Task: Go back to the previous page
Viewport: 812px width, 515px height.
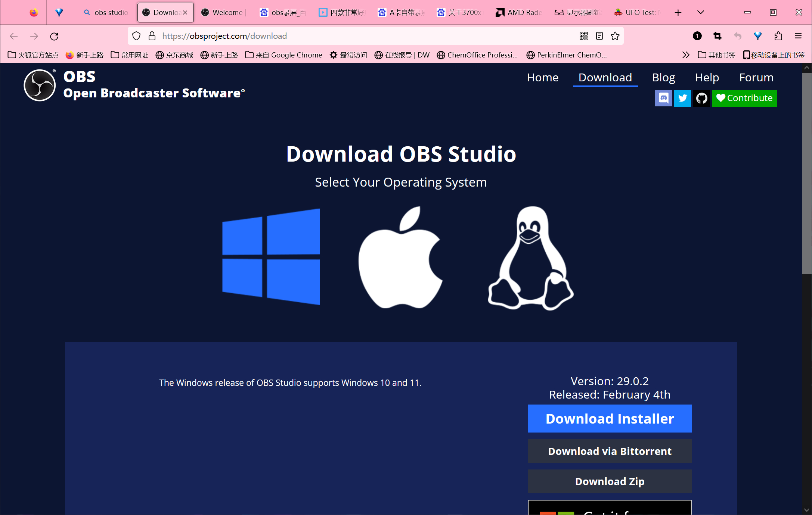Action: pyautogui.click(x=14, y=36)
